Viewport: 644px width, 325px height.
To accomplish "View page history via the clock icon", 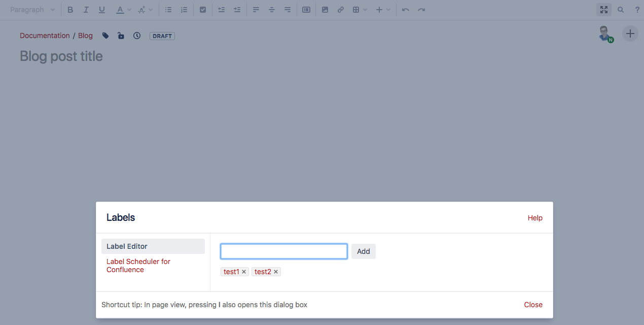I will (x=136, y=36).
